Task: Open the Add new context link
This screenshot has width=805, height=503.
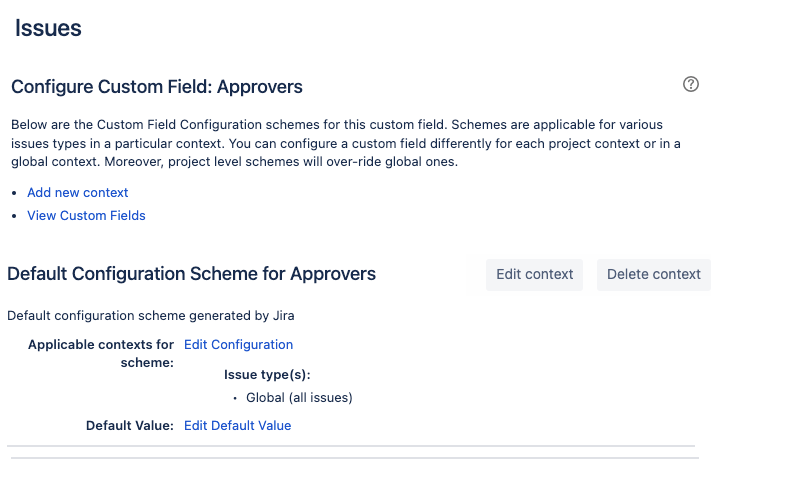Action: pyautogui.click(x=78, y=192)
